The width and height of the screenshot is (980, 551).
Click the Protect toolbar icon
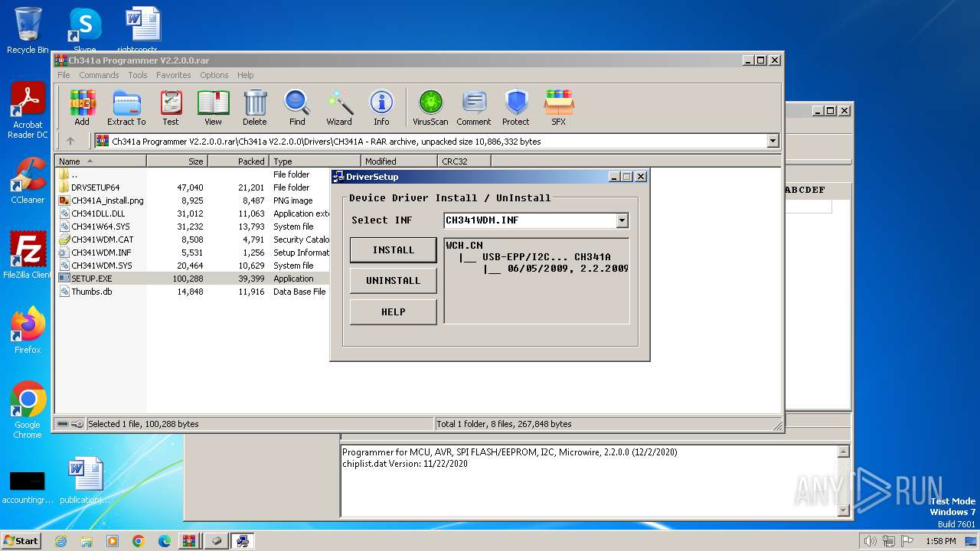click(516, 107)
